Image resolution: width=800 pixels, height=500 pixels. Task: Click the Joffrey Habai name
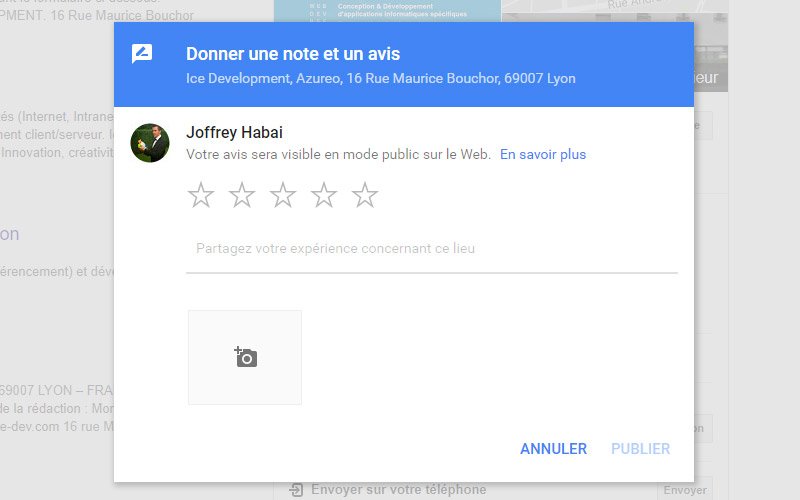pyautogui.click(x=234, y=132)
